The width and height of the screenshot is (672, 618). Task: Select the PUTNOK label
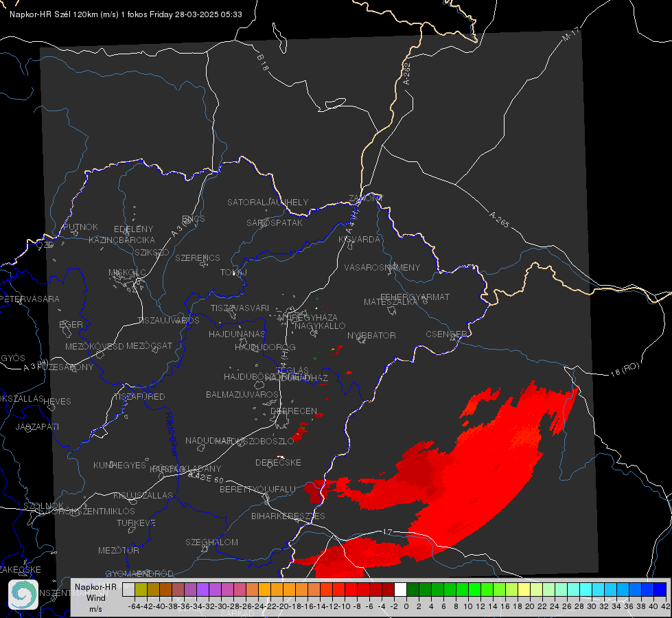click(x=80, y=227)
